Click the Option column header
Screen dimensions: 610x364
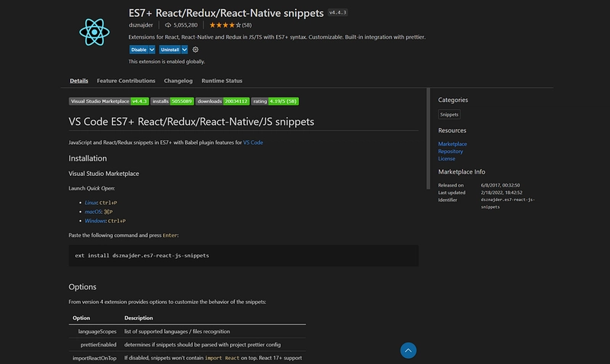(82, 318)
